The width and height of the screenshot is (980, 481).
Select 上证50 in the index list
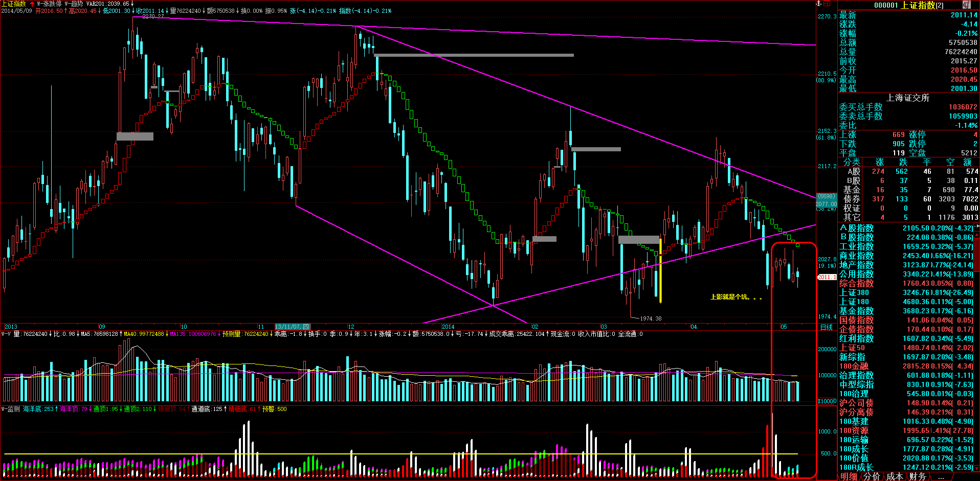852,348
